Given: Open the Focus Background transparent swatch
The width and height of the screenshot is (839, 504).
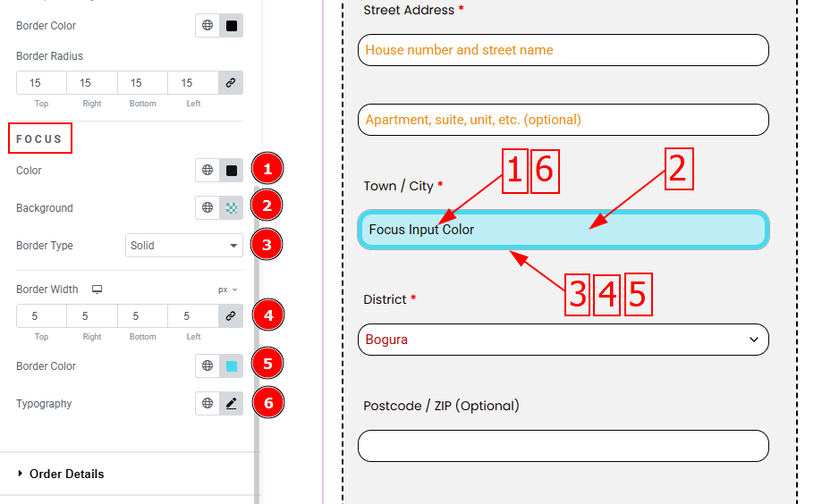Looking at the screenshot, I should tap(231, 208).
